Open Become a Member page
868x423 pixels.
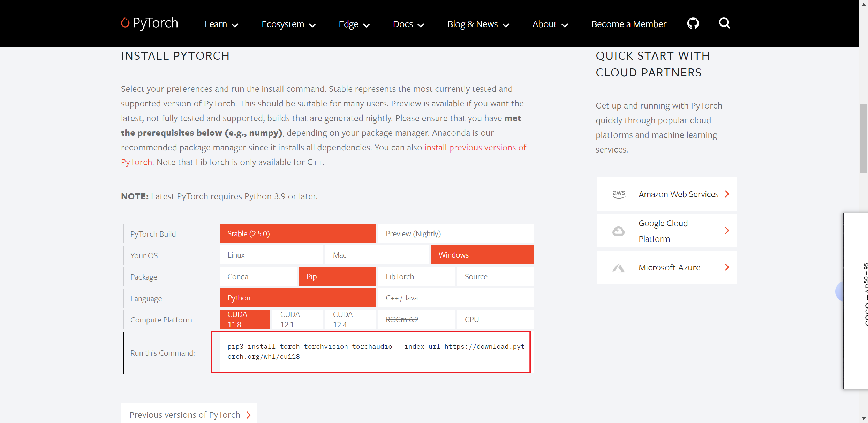pyautogui.click(x=629, y=24)
